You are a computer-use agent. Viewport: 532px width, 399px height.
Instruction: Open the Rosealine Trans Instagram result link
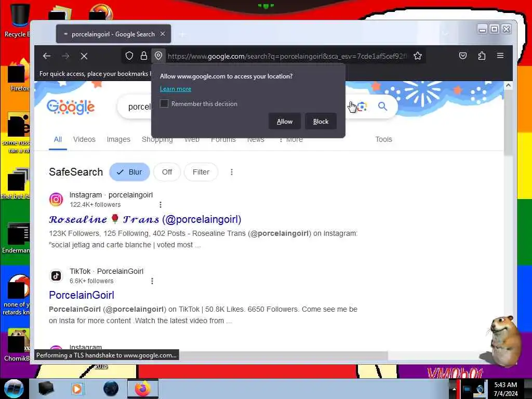pos(145,220)
